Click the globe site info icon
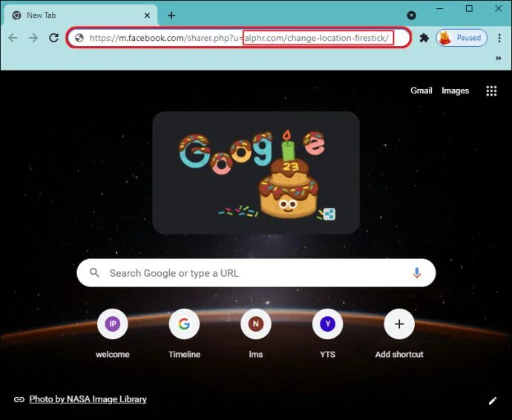Image resolution: width=512 pixels, height=420 pixels. tap(79, 38)
